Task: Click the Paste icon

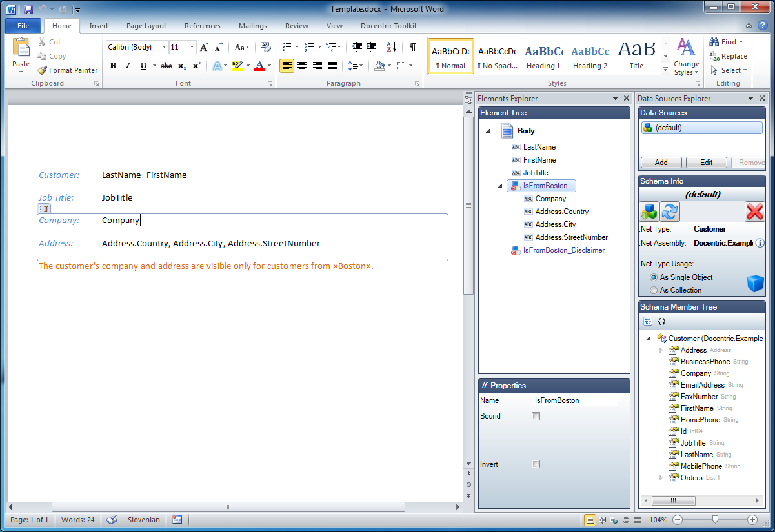Action: [x=21, y=48]
